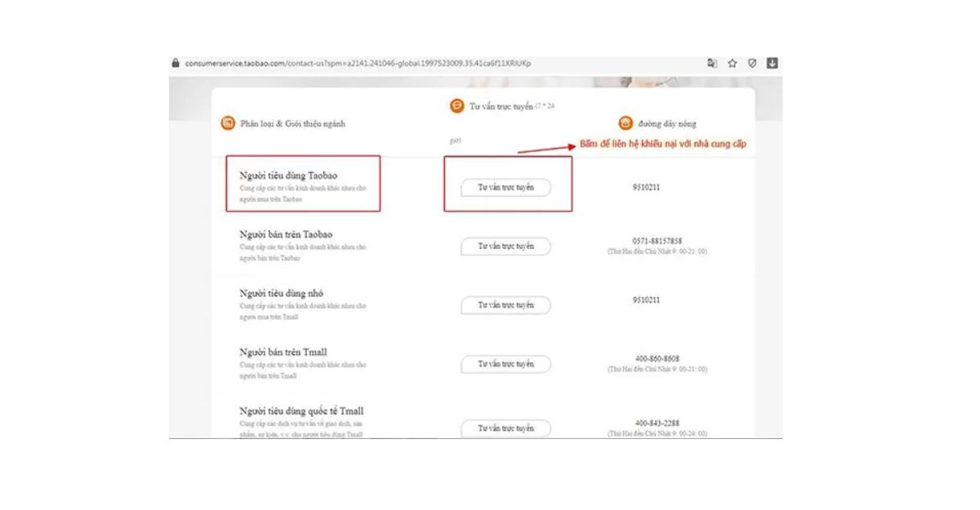The height and width of the screenshot is (510, 980).
Task: Click the orange Phân loại & Giới thiệu ngành icon
Action: pos(228,123)
